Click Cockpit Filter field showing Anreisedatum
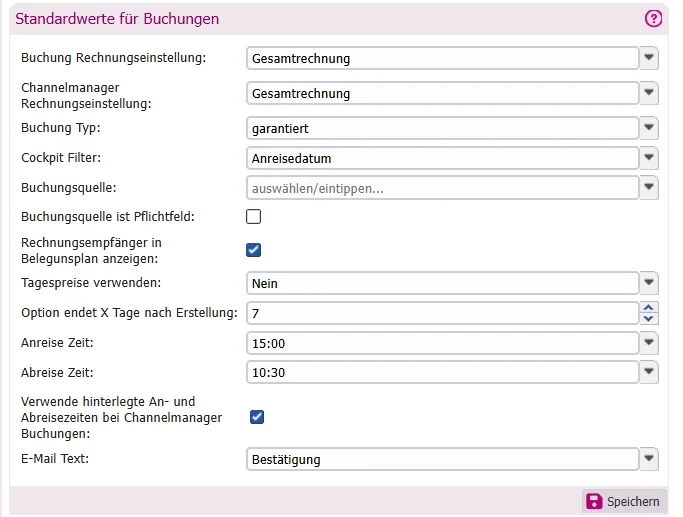Screen dimensions: 683x517 (x=443, y=158)
